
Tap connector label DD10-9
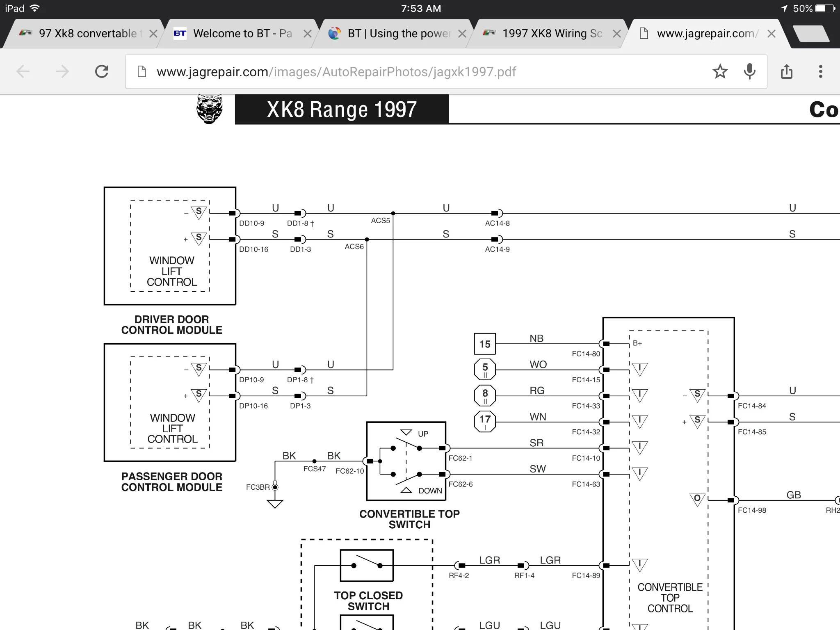[251, 223]
